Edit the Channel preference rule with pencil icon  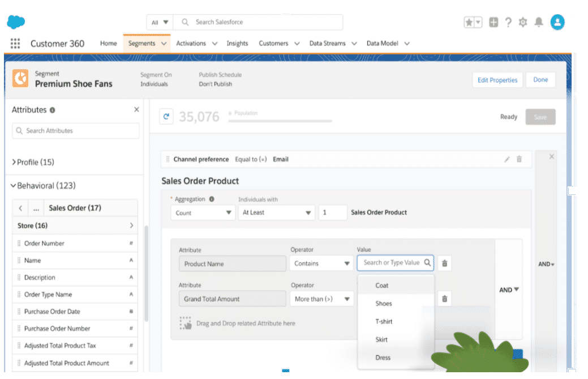click(x=507, y=159)
